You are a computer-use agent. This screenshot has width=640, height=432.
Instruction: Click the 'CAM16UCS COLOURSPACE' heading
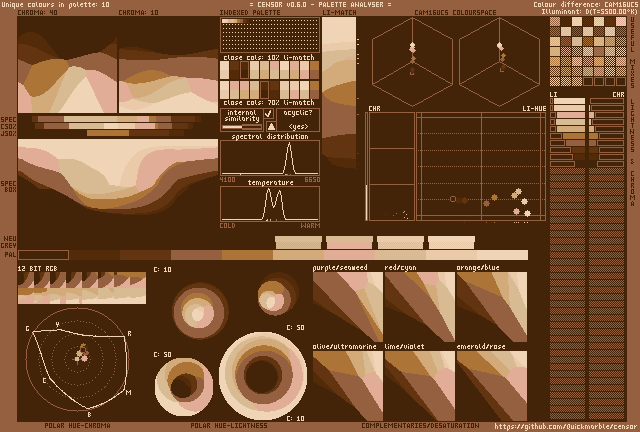click(x=455, y=13)
